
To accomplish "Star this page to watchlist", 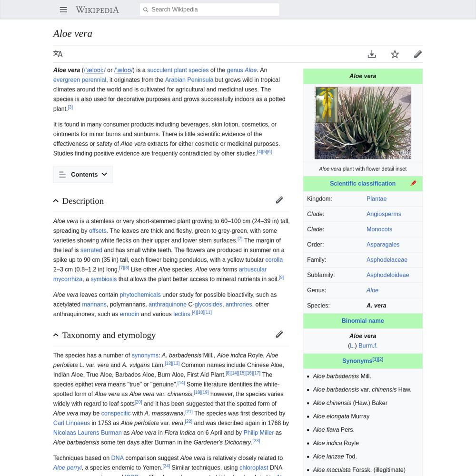I will (x=395, y=54).
